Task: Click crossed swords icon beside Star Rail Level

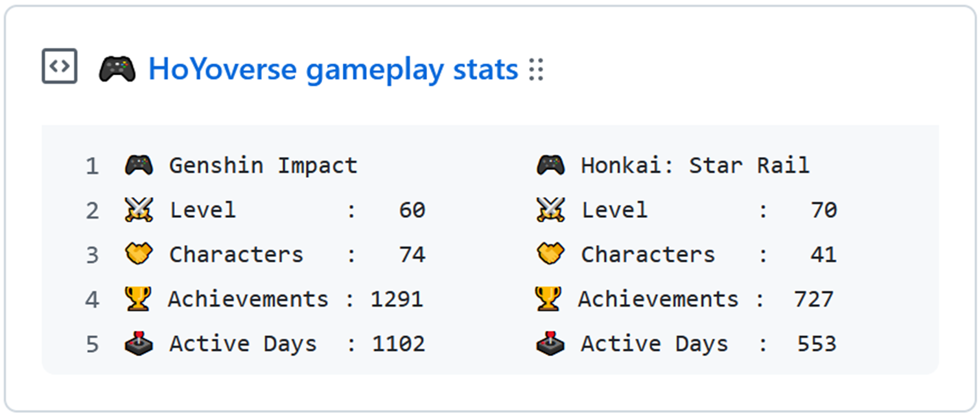Action: [x=550, y=210]
